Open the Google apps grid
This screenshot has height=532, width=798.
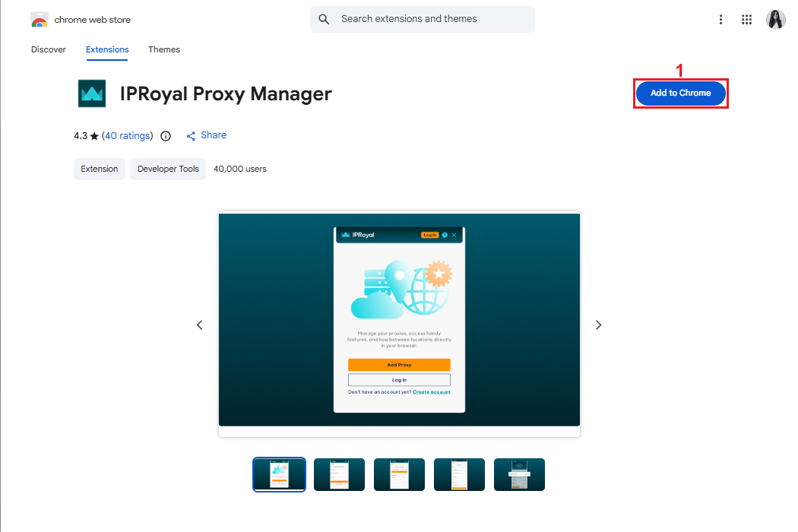[x=746, y=20]
